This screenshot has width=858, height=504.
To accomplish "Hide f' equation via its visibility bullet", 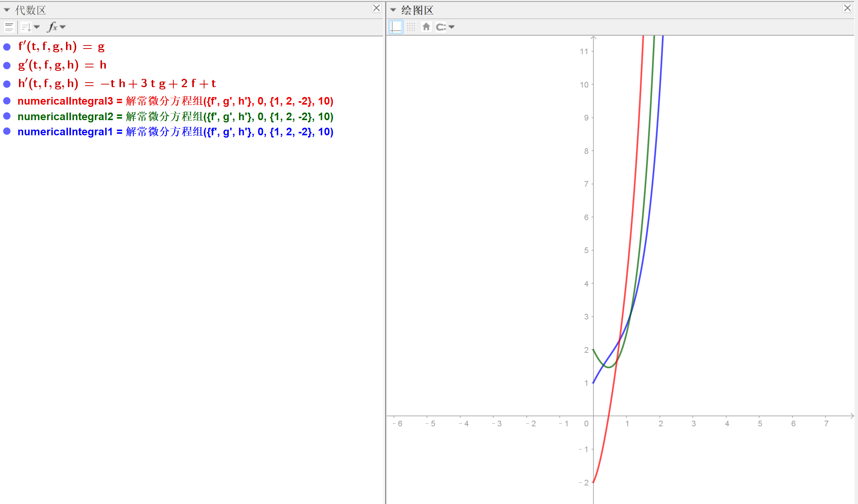I will click(x=7, y=47).
